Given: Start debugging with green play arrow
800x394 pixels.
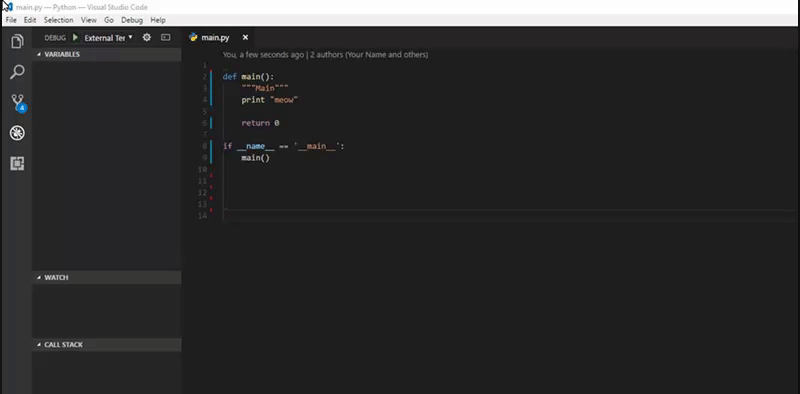Looking at the screenshot, I should (x=76, y=37).
